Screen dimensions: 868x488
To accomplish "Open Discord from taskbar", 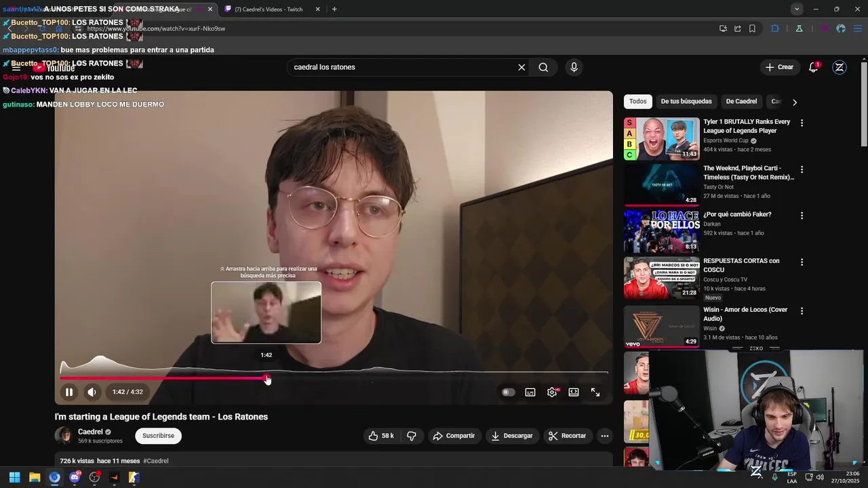I will [x=75, y=477].
